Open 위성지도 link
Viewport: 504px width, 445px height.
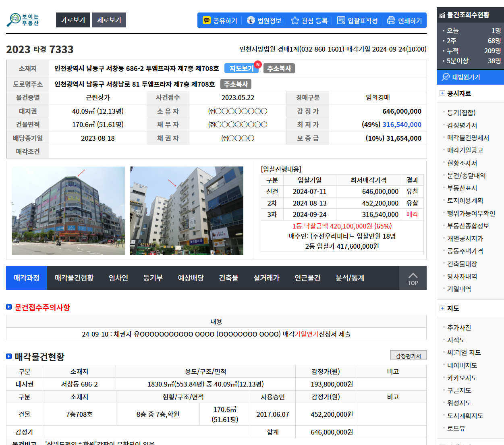pyautogui.click(x=459, y=403)
